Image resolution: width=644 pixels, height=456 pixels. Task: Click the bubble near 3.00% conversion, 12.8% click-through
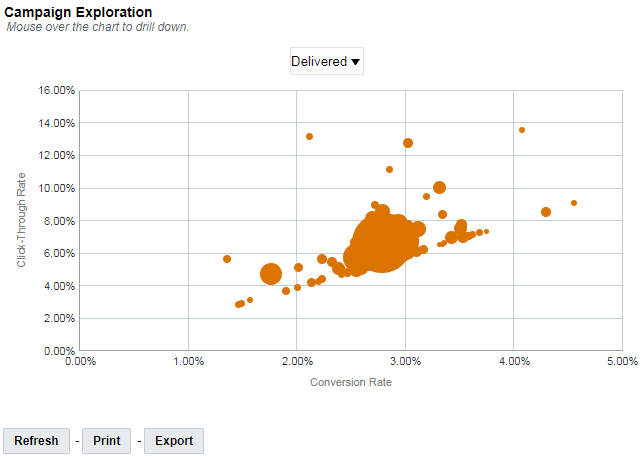click(x=407, y=143)
